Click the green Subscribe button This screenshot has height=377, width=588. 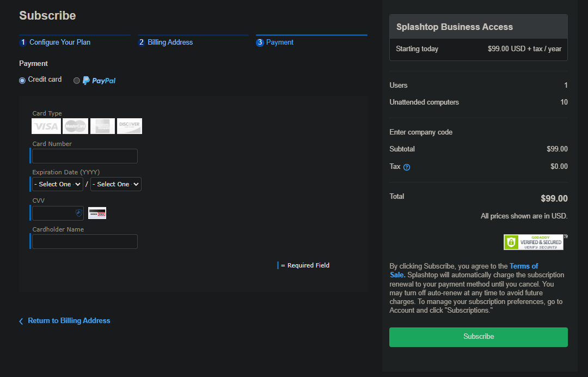[x=479, y=337]
